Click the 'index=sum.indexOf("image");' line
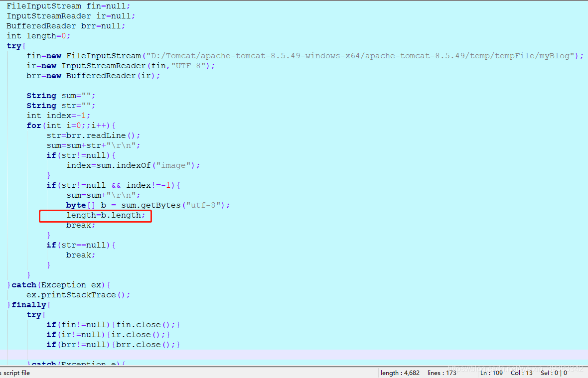The image size is (588, 378). [x=133, y=165]
